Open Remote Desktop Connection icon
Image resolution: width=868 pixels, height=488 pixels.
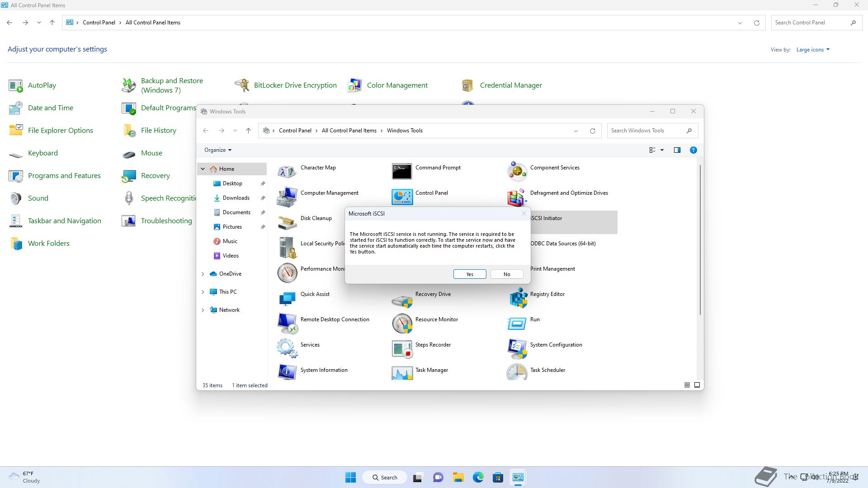[287, 323]
